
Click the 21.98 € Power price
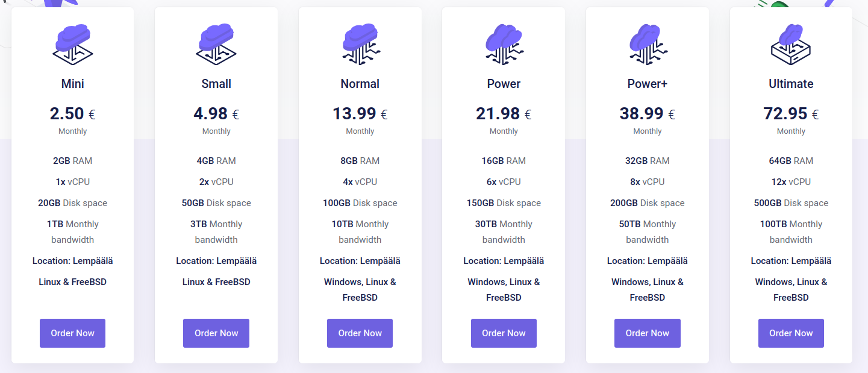504,113
